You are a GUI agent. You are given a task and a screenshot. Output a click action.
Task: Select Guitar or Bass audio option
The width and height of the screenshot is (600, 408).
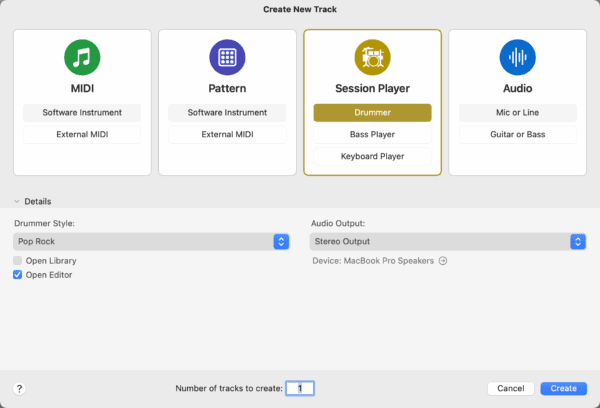click(x=517, y=134)
